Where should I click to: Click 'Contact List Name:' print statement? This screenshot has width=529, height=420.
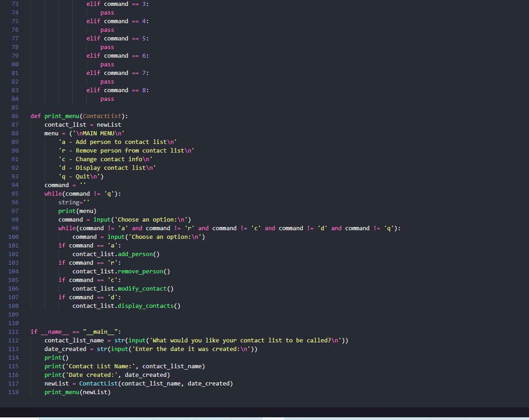tap(125, 366)
